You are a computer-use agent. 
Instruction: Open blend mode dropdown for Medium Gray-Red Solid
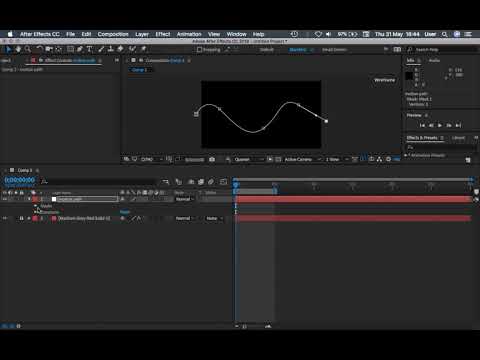click(185, 218)
